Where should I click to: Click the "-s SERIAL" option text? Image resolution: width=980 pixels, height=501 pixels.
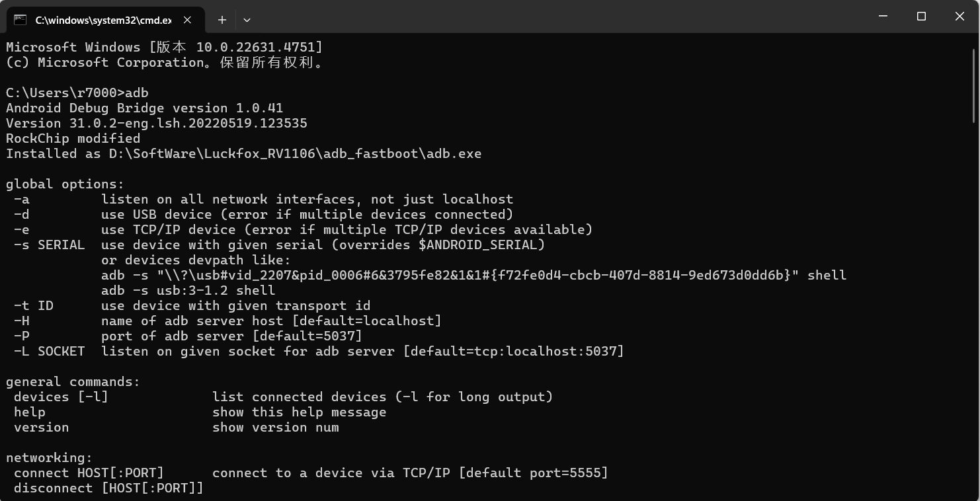[50, 245]
